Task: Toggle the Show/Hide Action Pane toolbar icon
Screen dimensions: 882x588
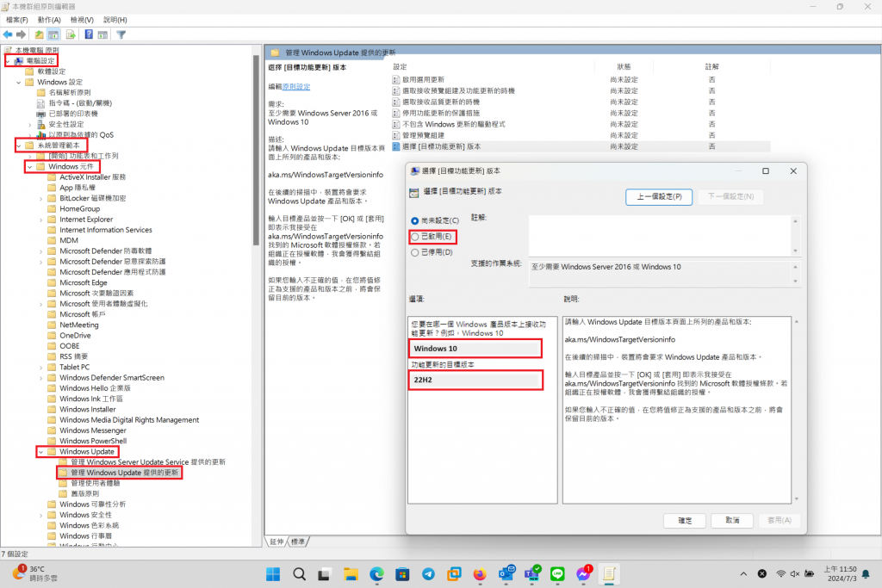Action: (x=102, y=34)
